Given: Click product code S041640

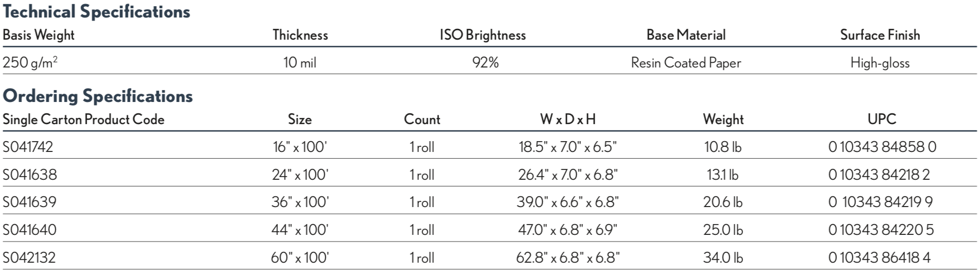Looking at the screenshot, I should coord(29,229).
